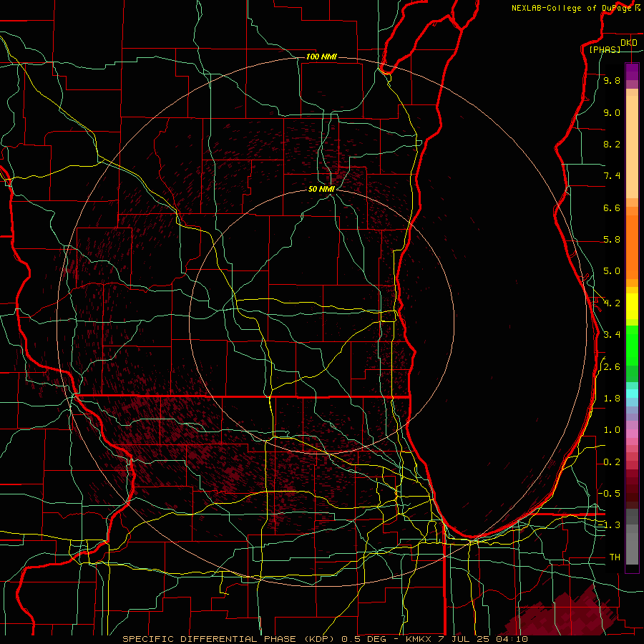Click the 5.0 scale value
The height and width of the screenshot is (644, 644).
click(612, 271)
